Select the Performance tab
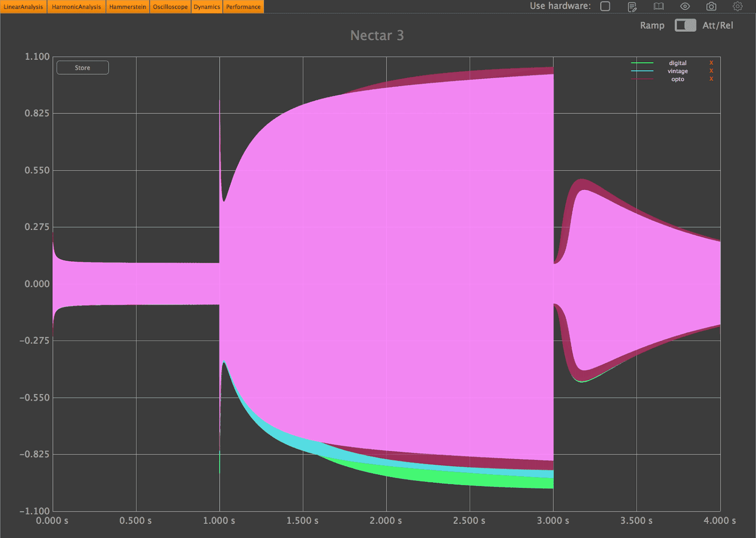Image resolution: width=756 pixels, height=538 pixels. coord(243,7)
